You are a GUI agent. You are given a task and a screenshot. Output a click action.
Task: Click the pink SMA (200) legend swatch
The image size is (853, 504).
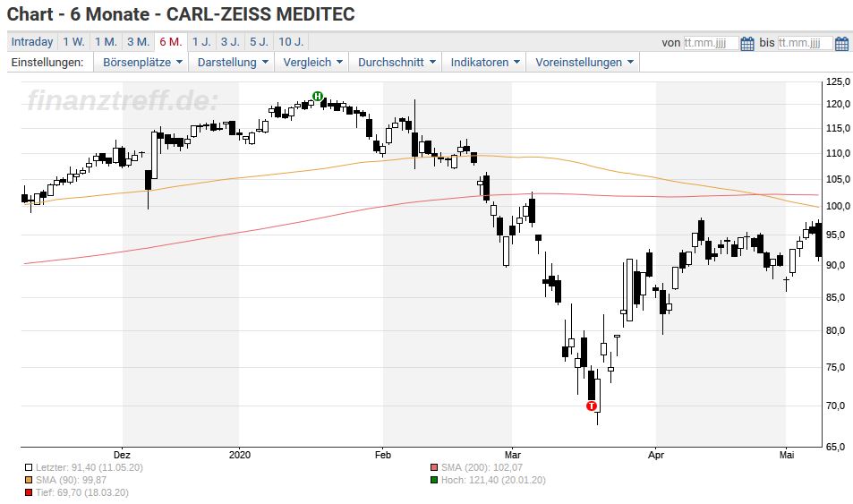tap(434, 467)
